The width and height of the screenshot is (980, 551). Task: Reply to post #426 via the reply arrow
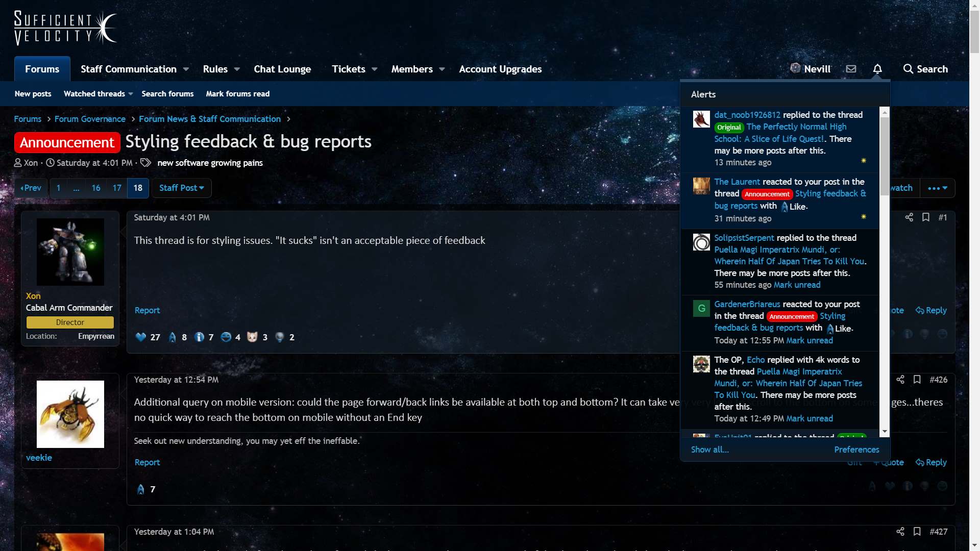click(x=931, y=462)
